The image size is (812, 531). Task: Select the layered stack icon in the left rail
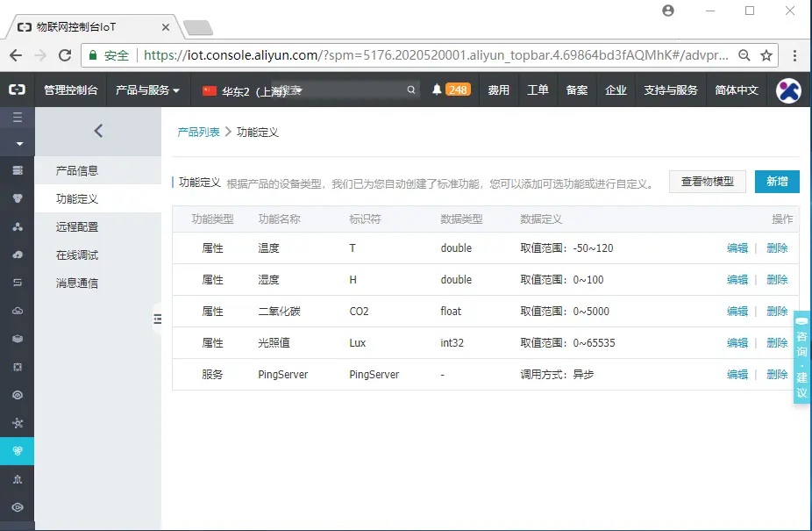tap(18, 339)
